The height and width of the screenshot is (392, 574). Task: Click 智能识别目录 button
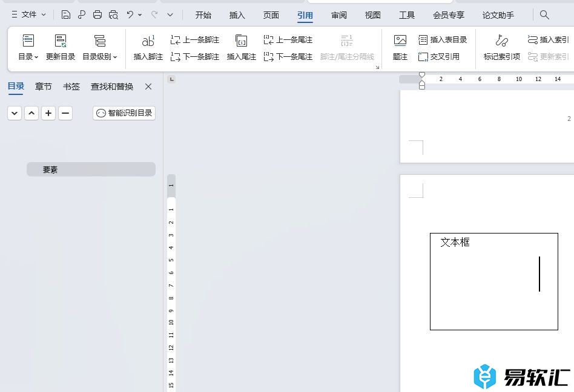pyautogui.click(x=124, y=113)
